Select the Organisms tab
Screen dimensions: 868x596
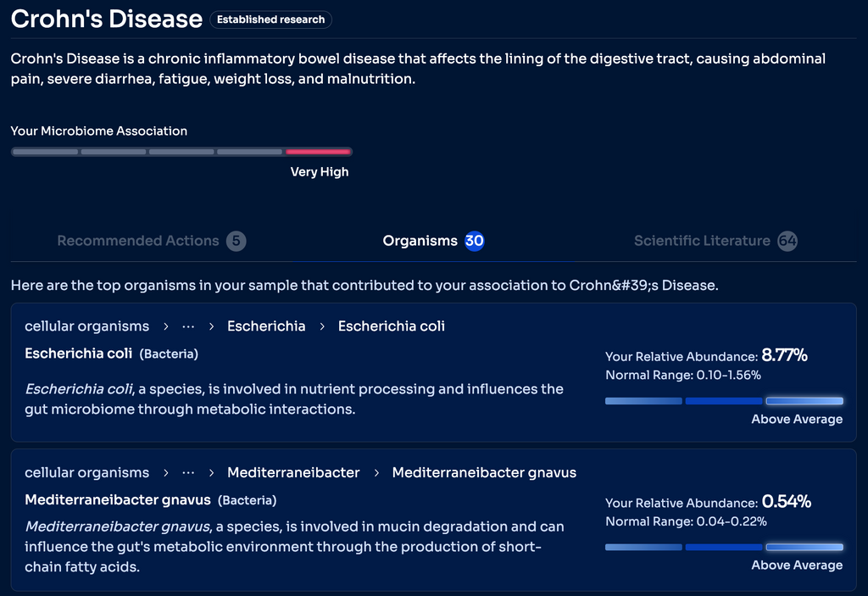tap(420, 241)
